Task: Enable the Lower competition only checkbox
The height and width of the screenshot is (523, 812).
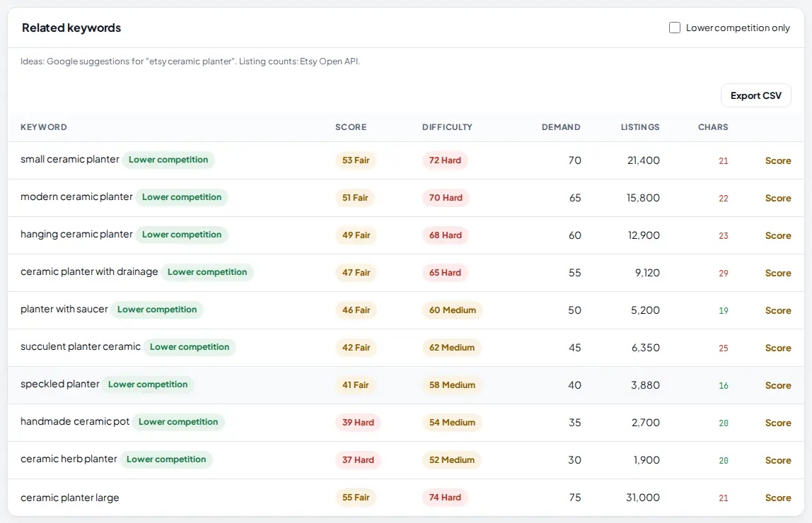Action: coord(674,28)
